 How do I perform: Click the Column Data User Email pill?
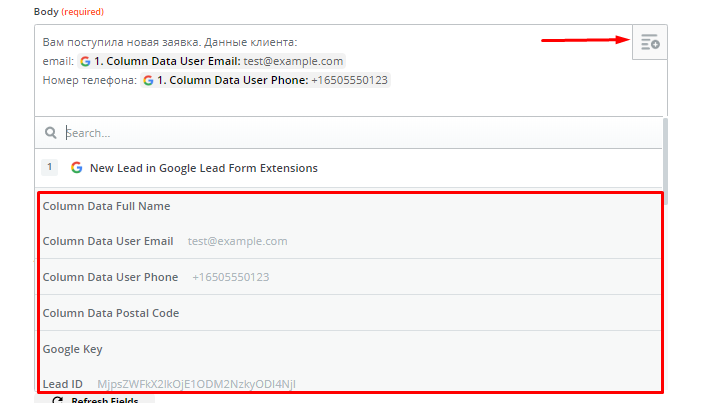(x=211, y=61)
